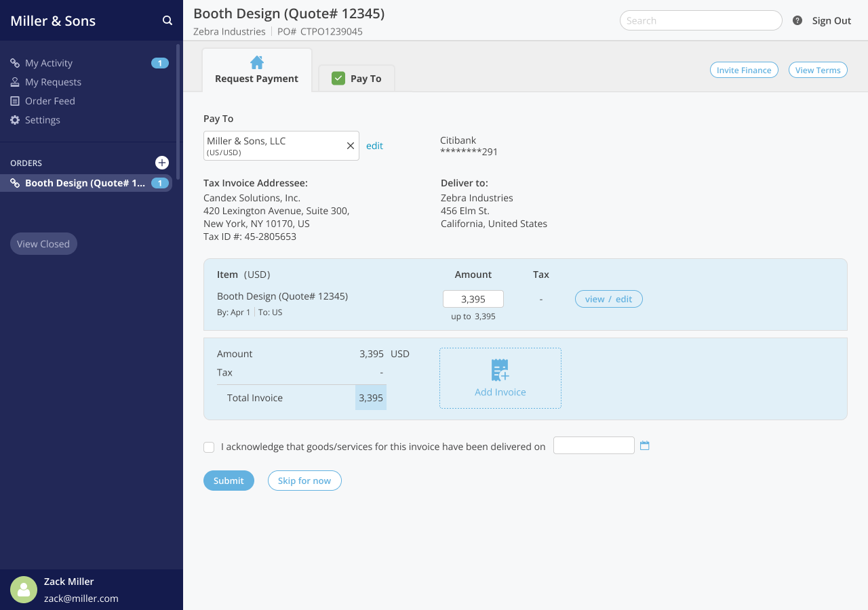Click the Amount field showing 3,395
The image size is (868, 610).
click(x=473, y=299)
